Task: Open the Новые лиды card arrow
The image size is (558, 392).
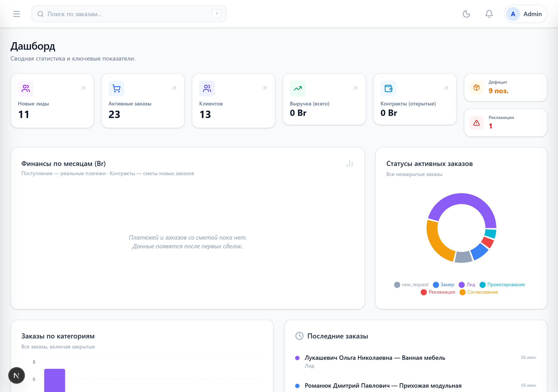Action: click(x=83, y=88)
